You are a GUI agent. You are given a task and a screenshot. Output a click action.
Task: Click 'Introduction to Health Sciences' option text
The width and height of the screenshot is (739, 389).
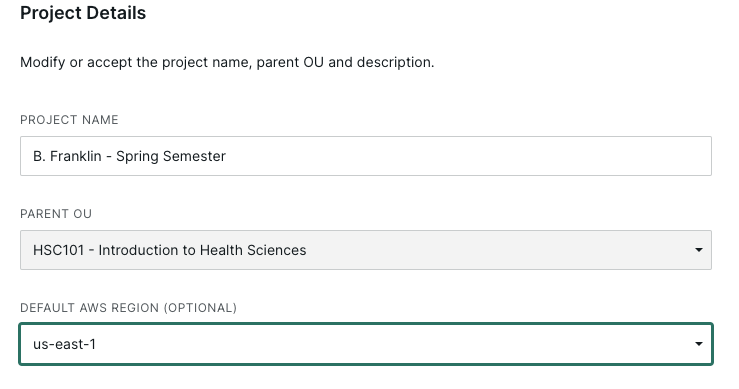202,250
